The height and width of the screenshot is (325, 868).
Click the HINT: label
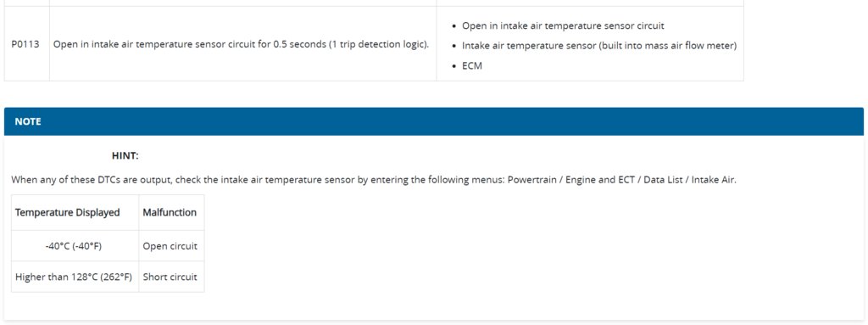(x=125, y=156)
